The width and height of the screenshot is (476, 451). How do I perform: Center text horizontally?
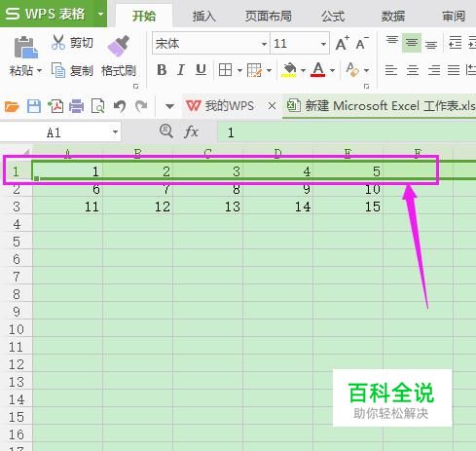(413, 70)
